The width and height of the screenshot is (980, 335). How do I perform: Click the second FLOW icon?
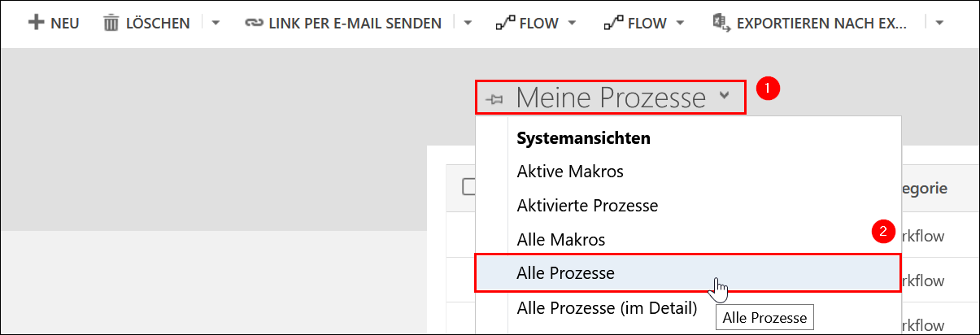coord(612,23)
